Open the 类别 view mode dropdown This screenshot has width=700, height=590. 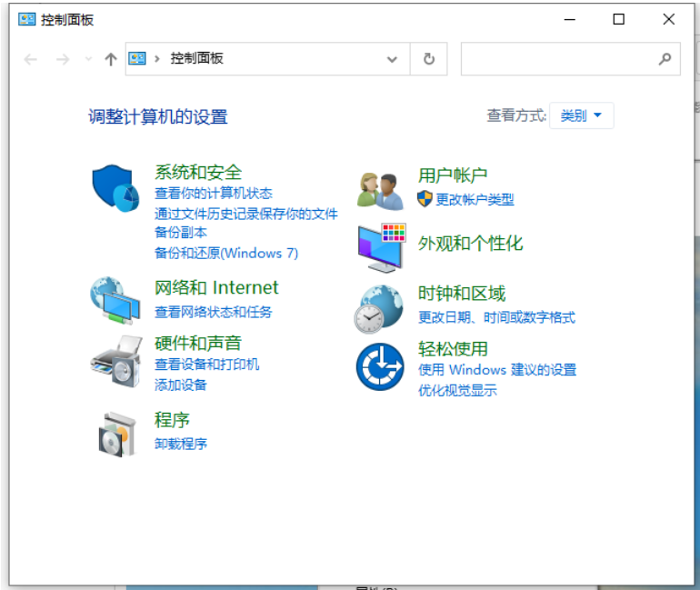[x=582, y=115]
